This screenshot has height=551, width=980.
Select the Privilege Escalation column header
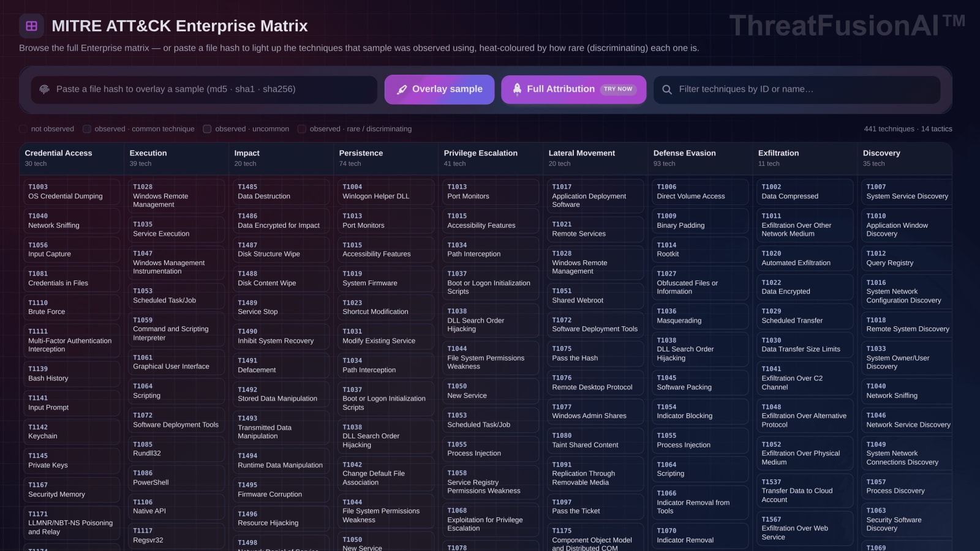tap(490, 159)
